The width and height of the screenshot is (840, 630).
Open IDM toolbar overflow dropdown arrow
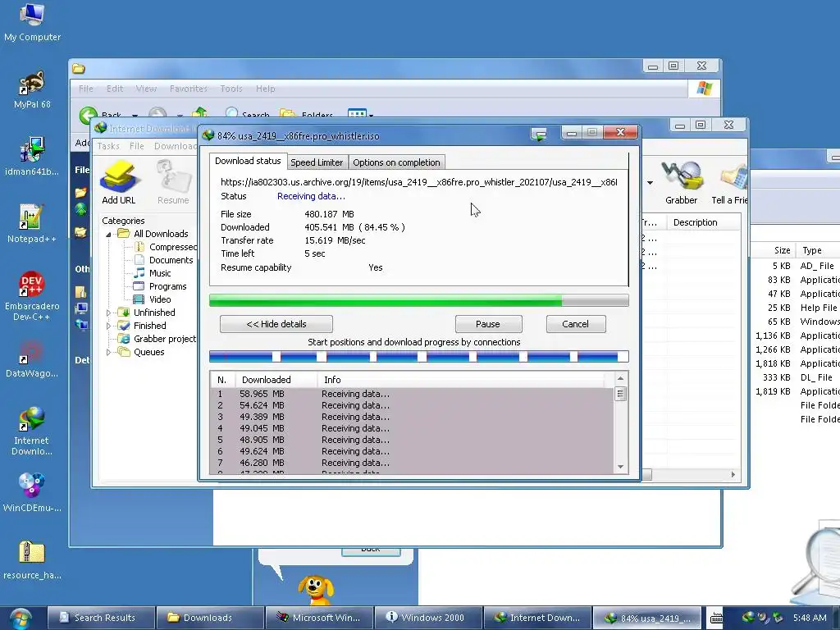[650, 183]
